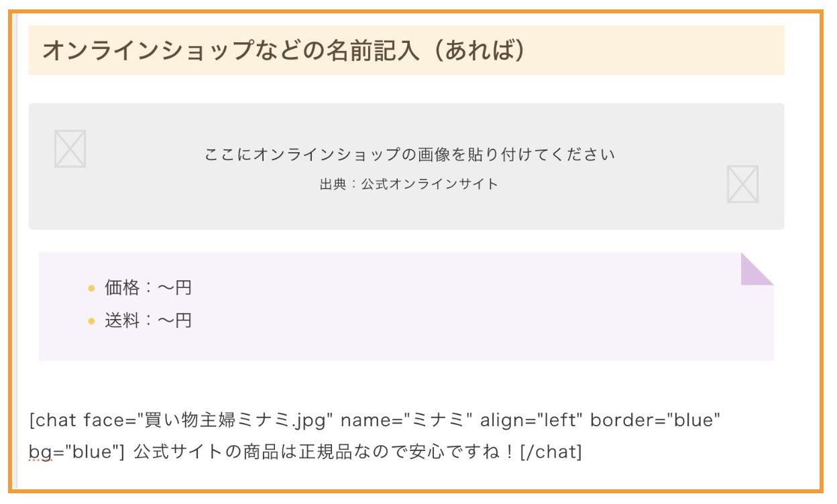Image resolution: width=837 pixels, height=504 pixels.
Task: Click the right broken-image placeholder icon
Action: pyautogui.click(x=742, y=184)
